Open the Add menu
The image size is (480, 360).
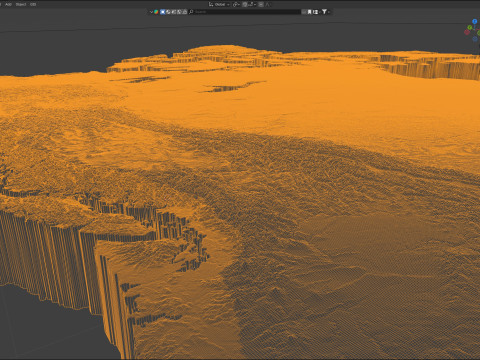pos(8,4)
